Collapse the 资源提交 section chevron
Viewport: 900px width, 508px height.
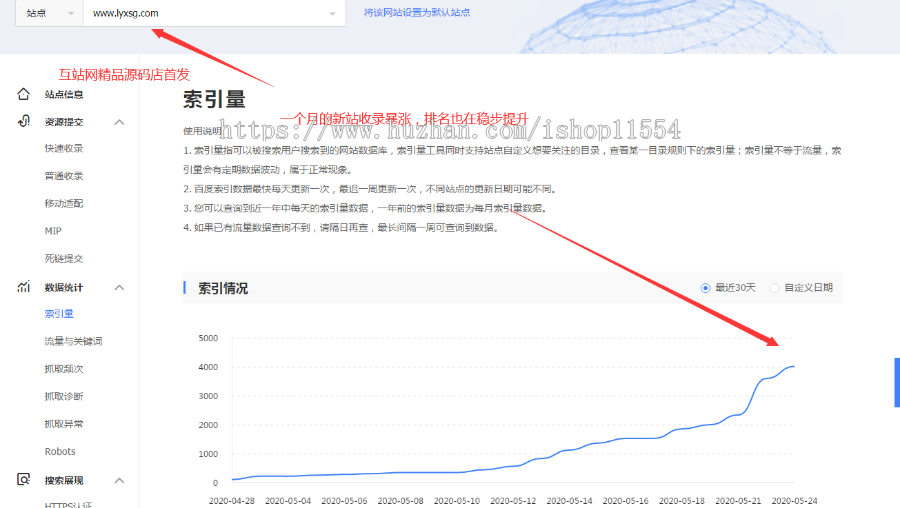119,122
